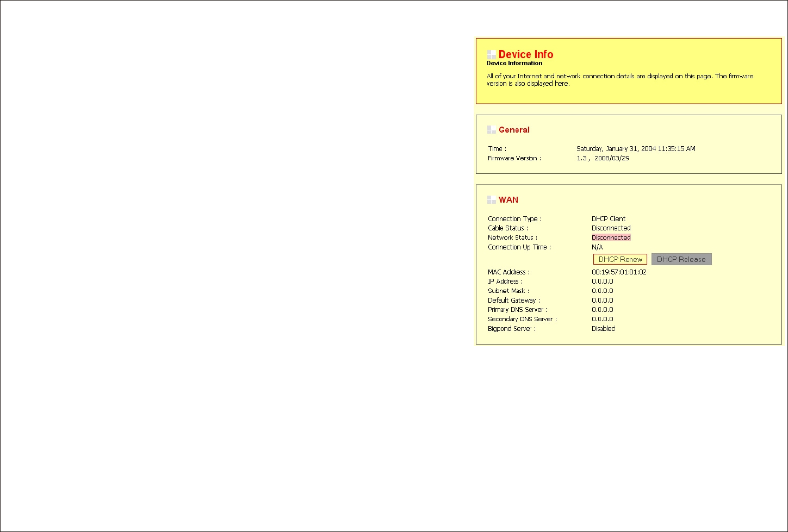Click the highlighted Network Status Disconnected value
The height and width of the screenshot is (532, 788).
click(611, 237)
